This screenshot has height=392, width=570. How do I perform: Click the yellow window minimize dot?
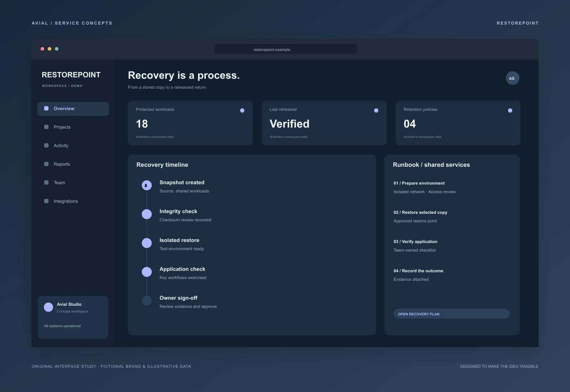click(50, 49)
